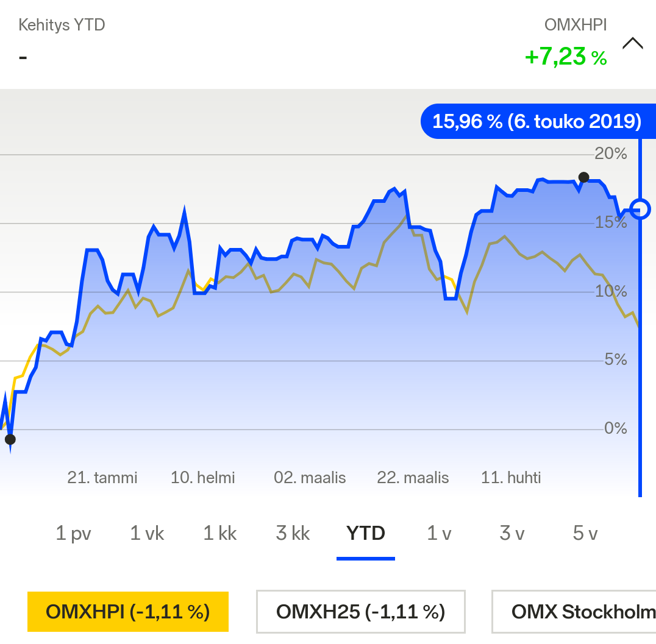Select the 1 pv time range
Image resolution: width=656 pixels, height=644 pixels.
pyautogui.click(x=73, y=534)
